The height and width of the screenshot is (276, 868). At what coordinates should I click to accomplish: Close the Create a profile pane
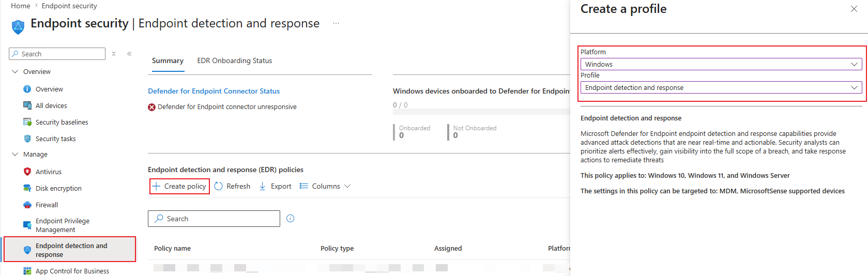tap(854, 9)
